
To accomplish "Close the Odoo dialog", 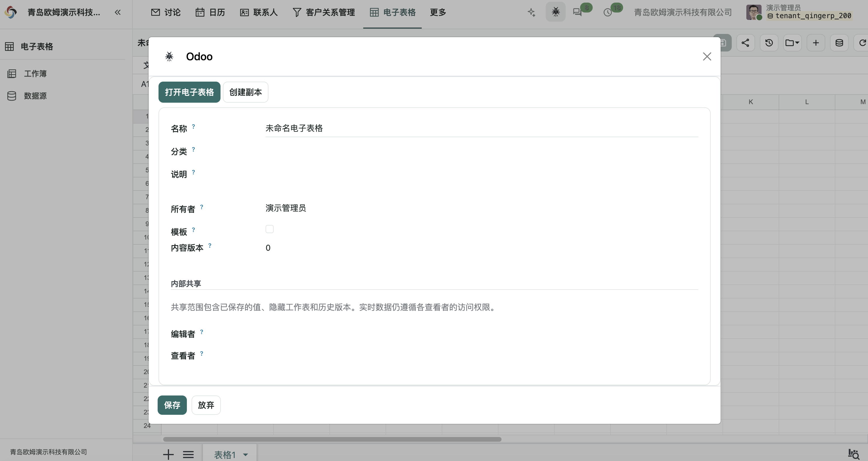I will coord(707,56).
